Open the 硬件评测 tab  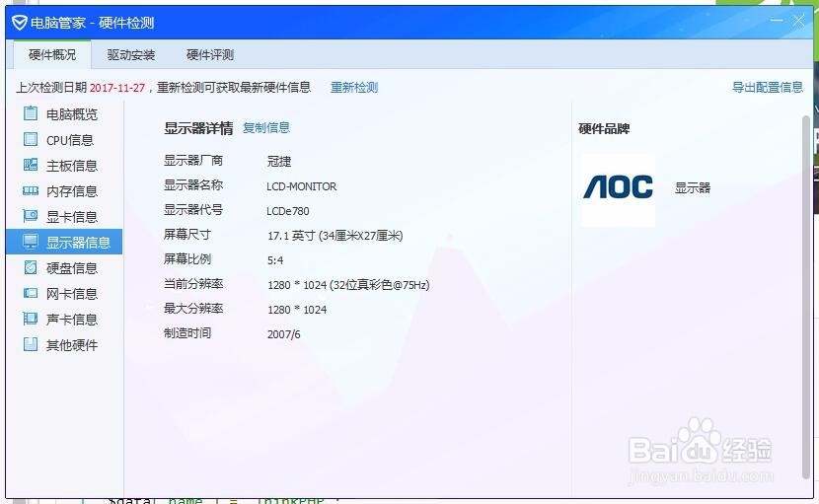click(x=210, y=55)
